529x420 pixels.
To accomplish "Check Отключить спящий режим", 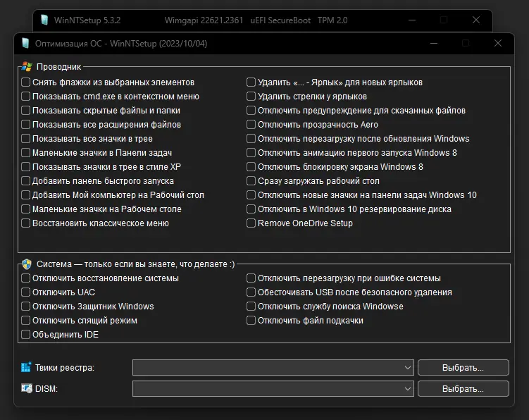I will (25, 321).
